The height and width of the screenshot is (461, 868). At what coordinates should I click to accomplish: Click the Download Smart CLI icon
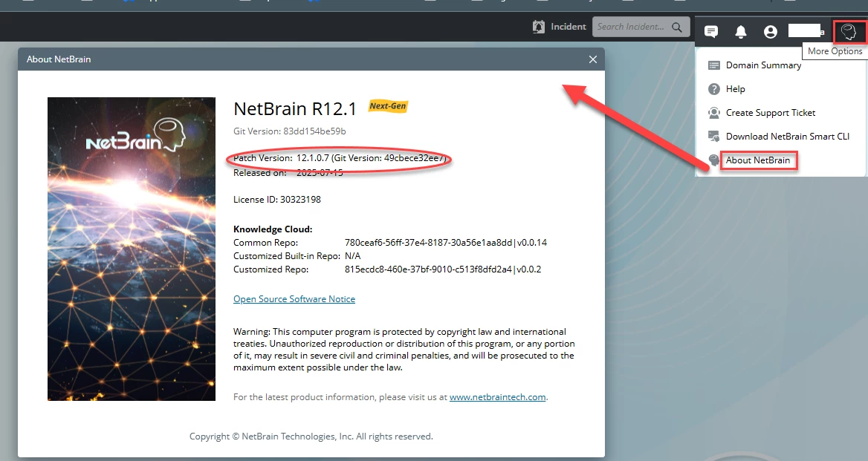(714, 137)
